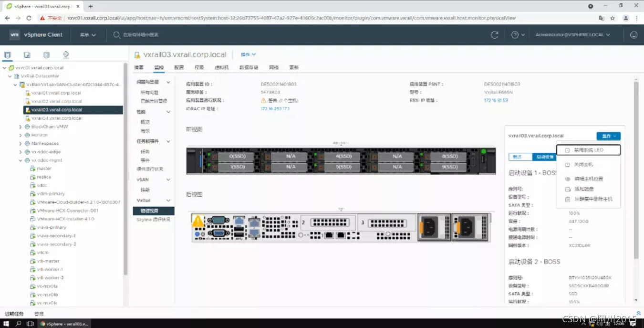Expand the BlockChain-VMW tree node

(21, 127)
